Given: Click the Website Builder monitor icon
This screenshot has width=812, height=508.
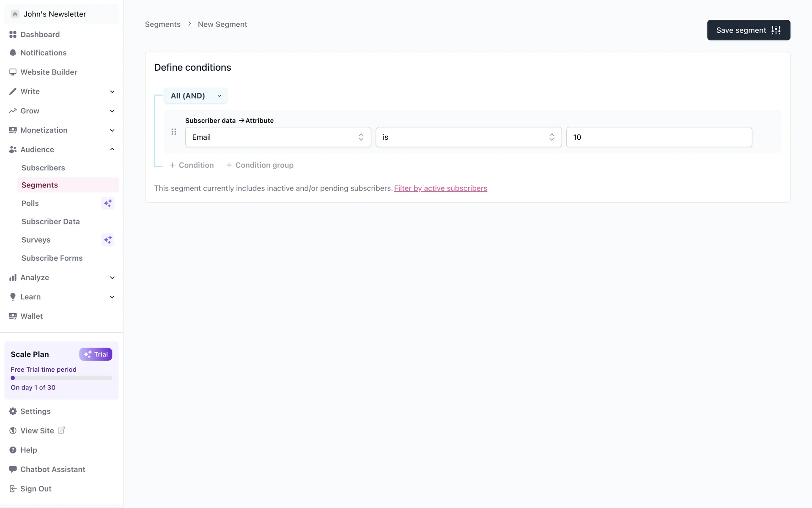Looking at the screenshot, I should point(13,72).
